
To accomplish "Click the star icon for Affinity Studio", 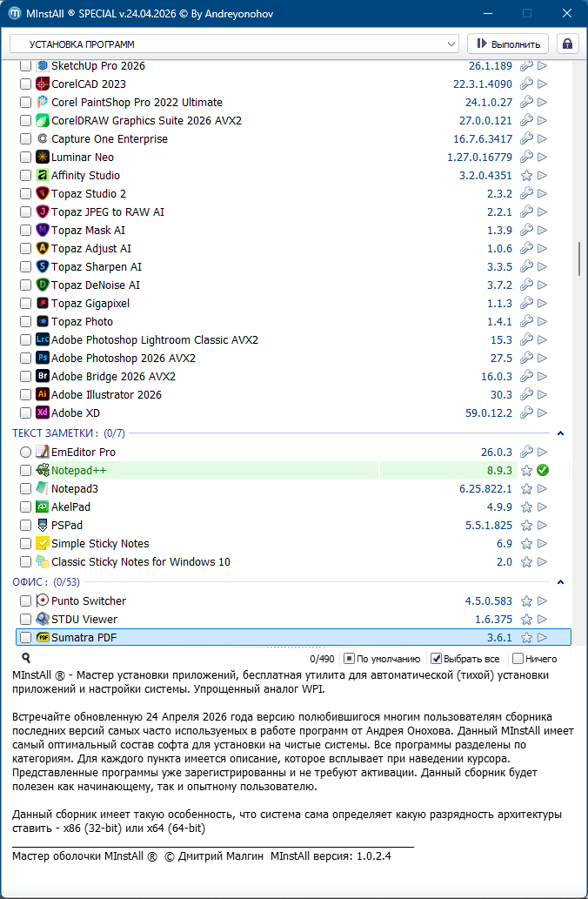I will (526, 176).
